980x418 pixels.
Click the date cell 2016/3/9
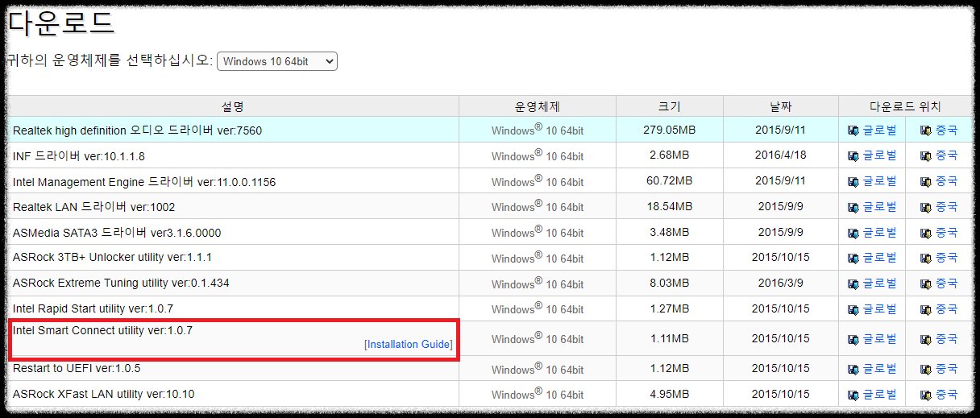point(781,283)
